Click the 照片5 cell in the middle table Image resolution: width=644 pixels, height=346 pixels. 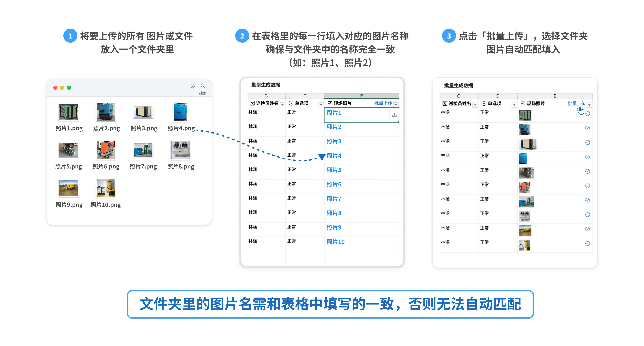point(334,170)
